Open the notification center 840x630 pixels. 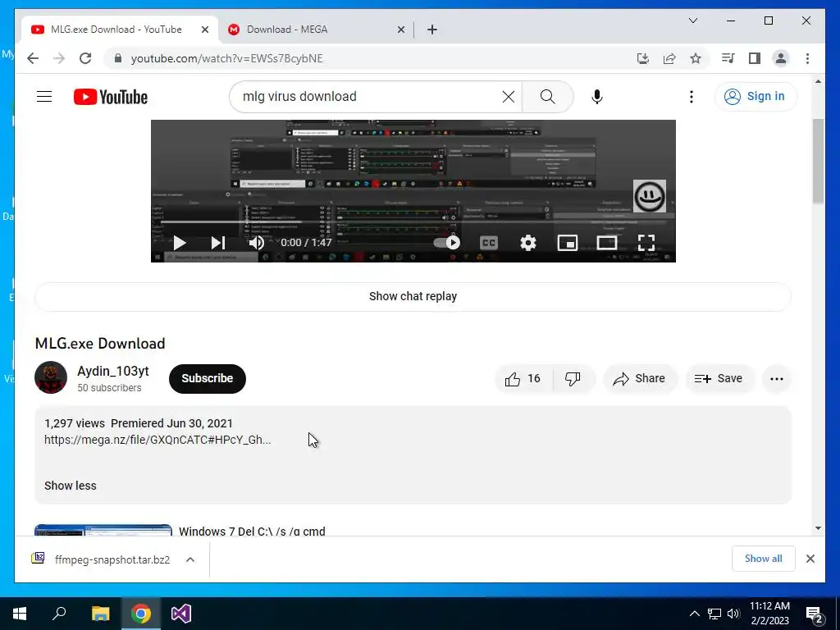815,614
